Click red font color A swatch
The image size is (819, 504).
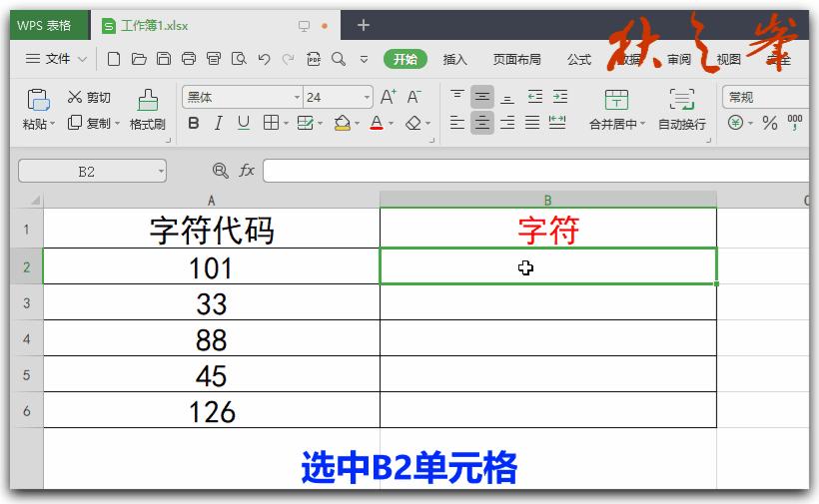pos(377,123)
